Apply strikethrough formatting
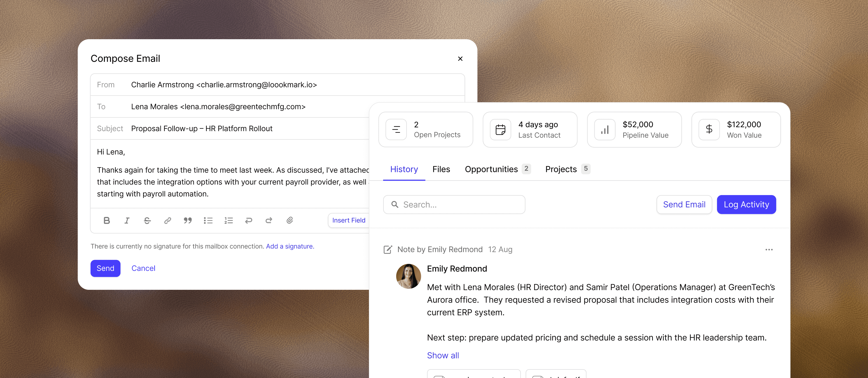 tap(147, 221)
